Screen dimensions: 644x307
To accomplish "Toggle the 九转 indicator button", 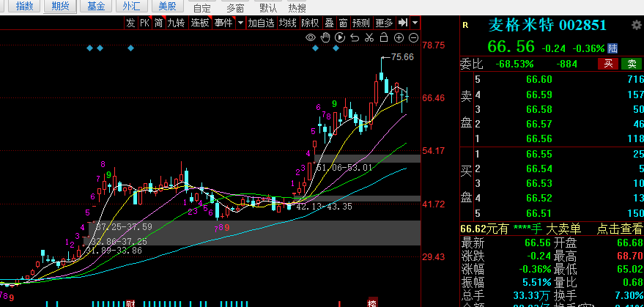I will [176, 23].
